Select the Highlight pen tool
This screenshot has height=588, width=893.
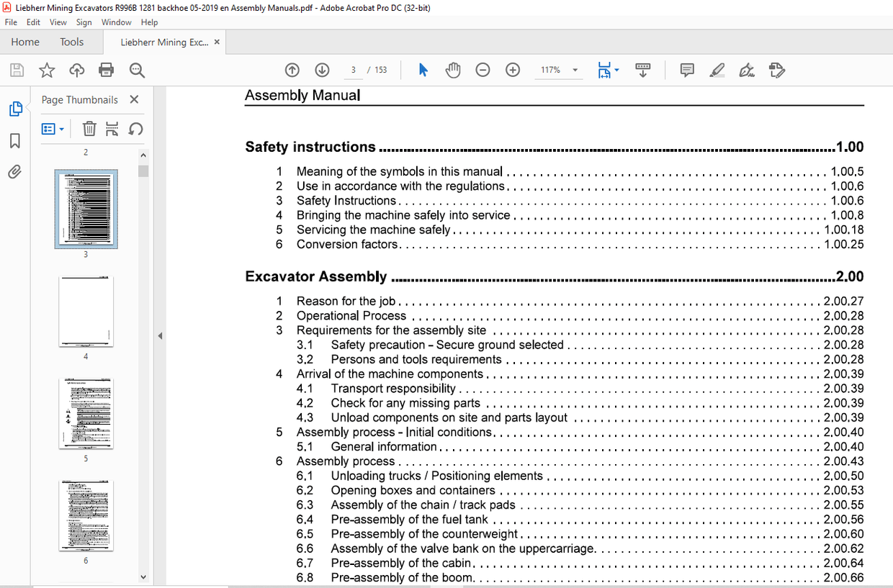tap(717, 70)
